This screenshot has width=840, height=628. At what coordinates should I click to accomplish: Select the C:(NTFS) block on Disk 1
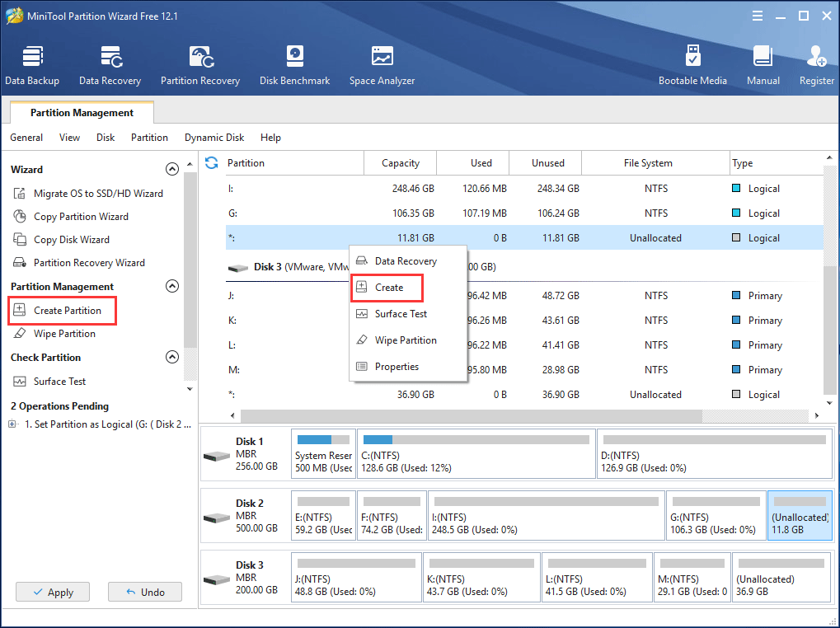pos(476,453)
